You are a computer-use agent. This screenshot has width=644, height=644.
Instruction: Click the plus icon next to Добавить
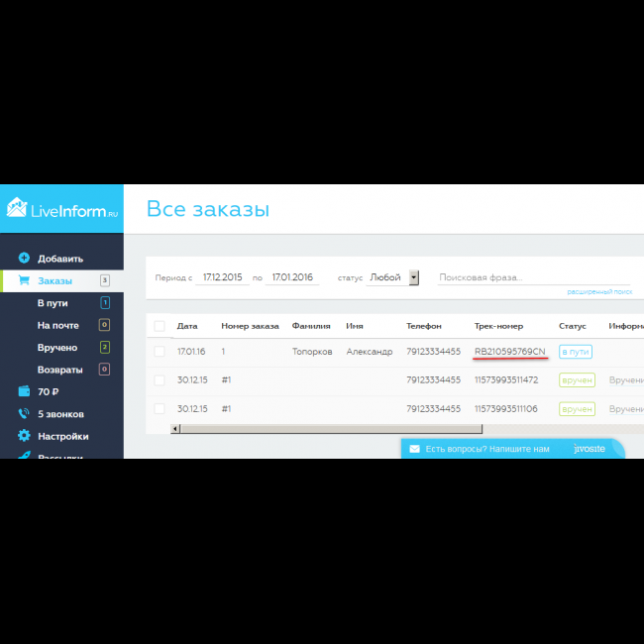pos(24,259)
